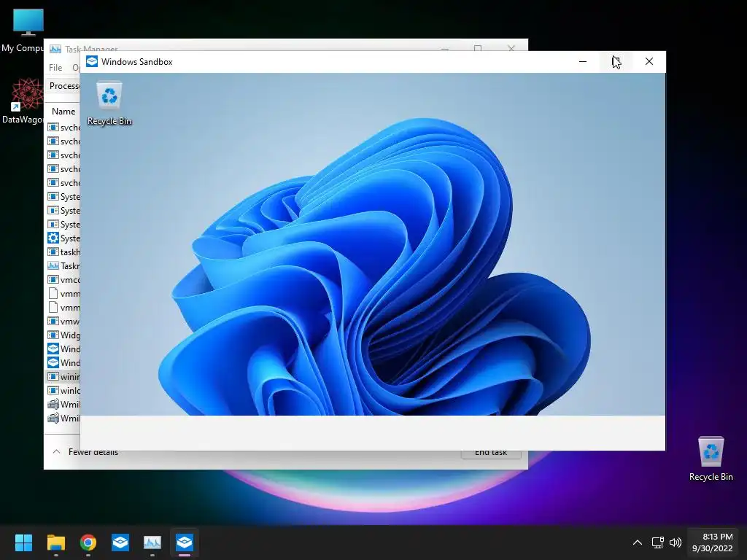Open the Recycle Bin inside Windows Sandbox
The height and width of the screenshot is (560, 747).
coord(109,104)
